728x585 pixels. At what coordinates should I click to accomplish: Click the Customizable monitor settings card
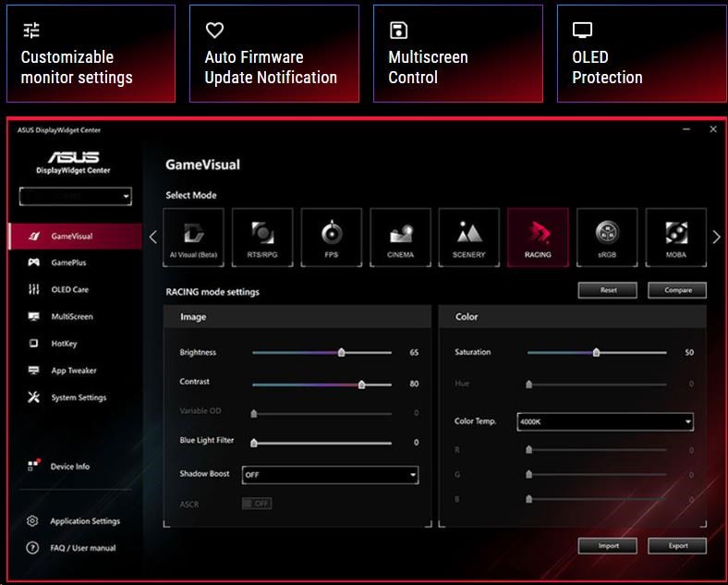coord(91,54)
